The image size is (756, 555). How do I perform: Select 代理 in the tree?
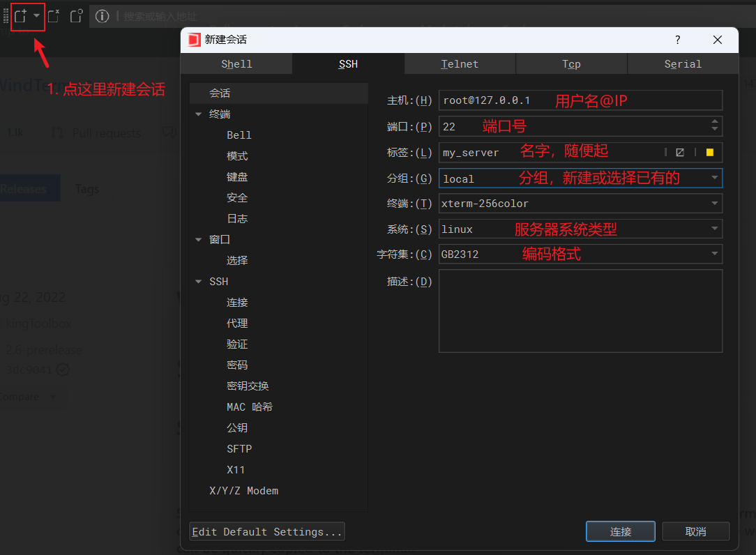(237, 323)
